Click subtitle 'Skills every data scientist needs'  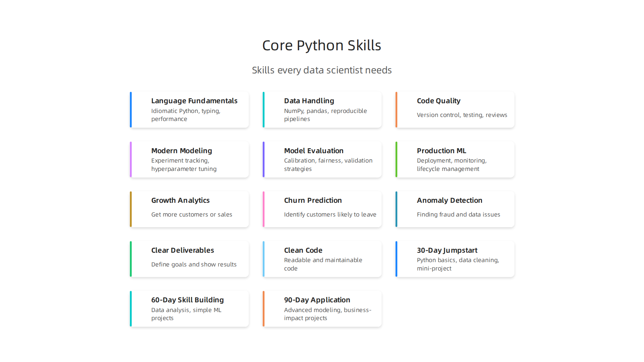[322, 70]
